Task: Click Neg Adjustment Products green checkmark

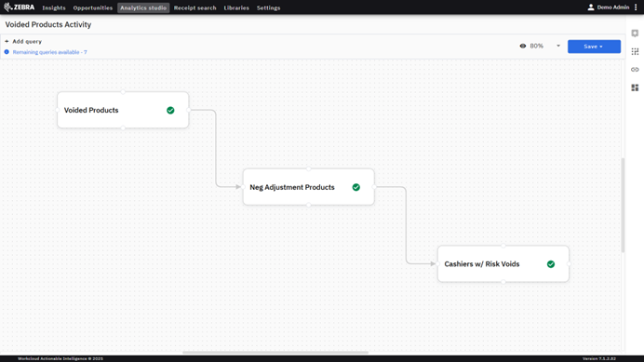Action: pos(356,187)
